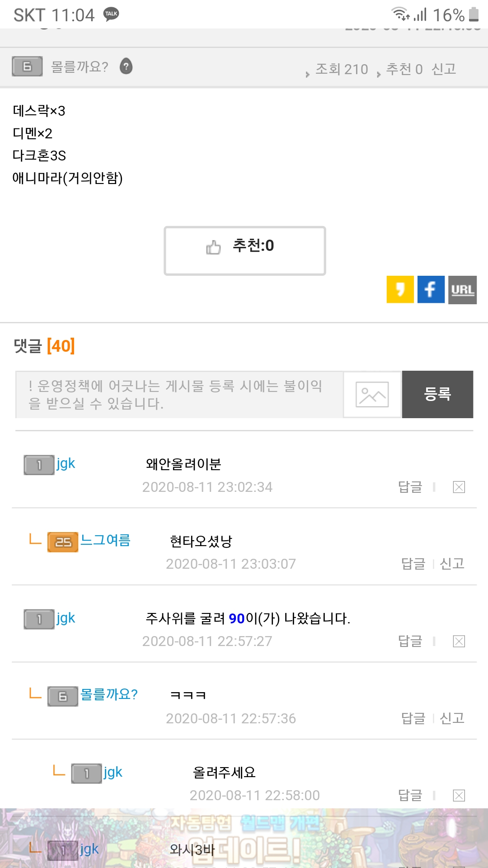Open 느그여름 user profile
This screenshot has width=488, height=868.
click(x=105, y=540)
